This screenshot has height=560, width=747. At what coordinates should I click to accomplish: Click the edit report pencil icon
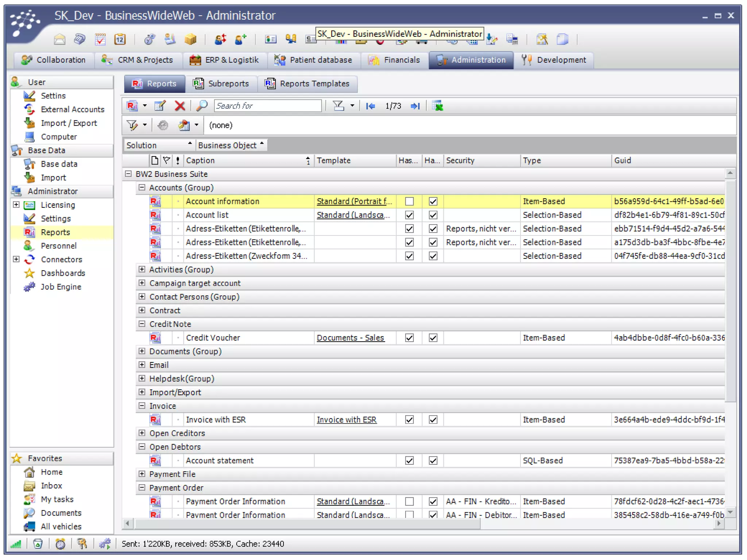pyautogui.click(x=160, y=106)
